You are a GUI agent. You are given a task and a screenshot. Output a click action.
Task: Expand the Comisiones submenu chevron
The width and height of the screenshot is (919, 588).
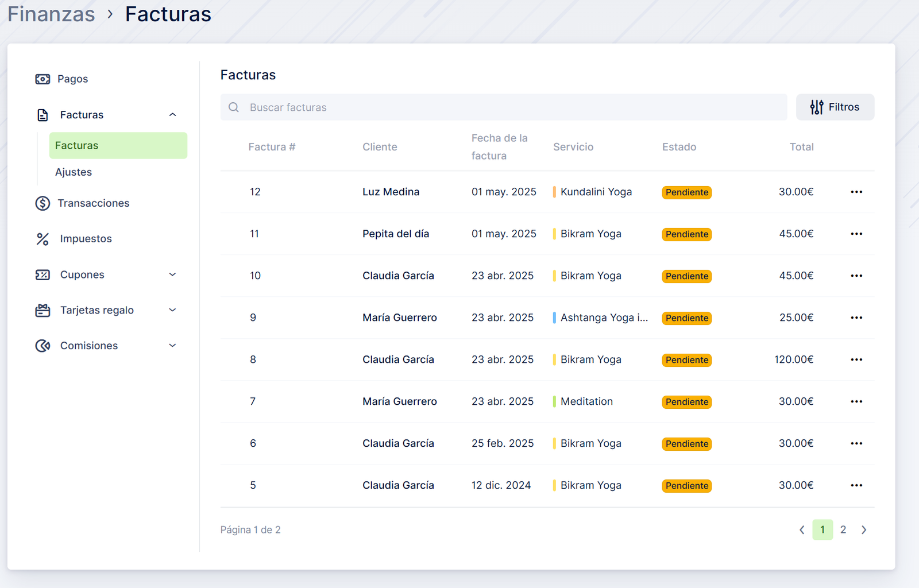click(172, 346)
